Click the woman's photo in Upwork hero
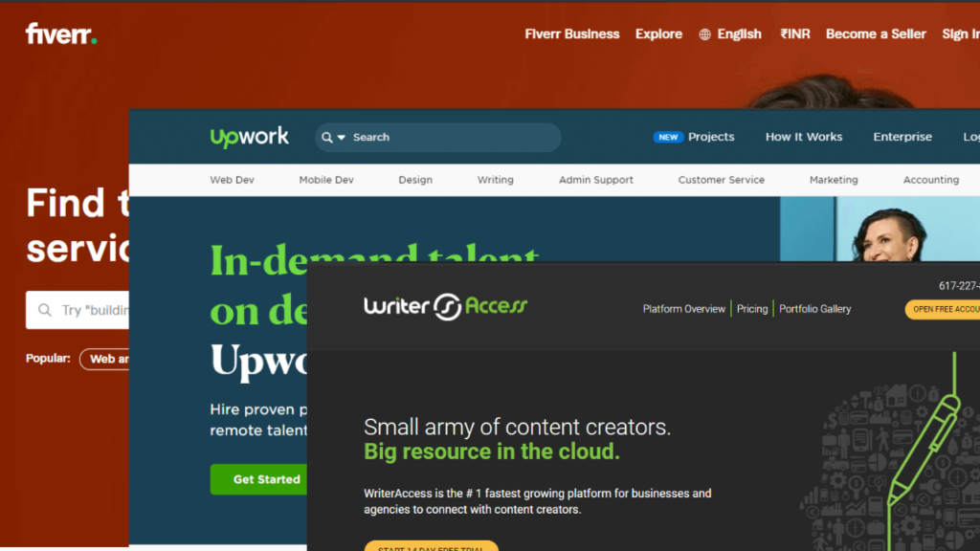The image size is (980, 551). 880,229
